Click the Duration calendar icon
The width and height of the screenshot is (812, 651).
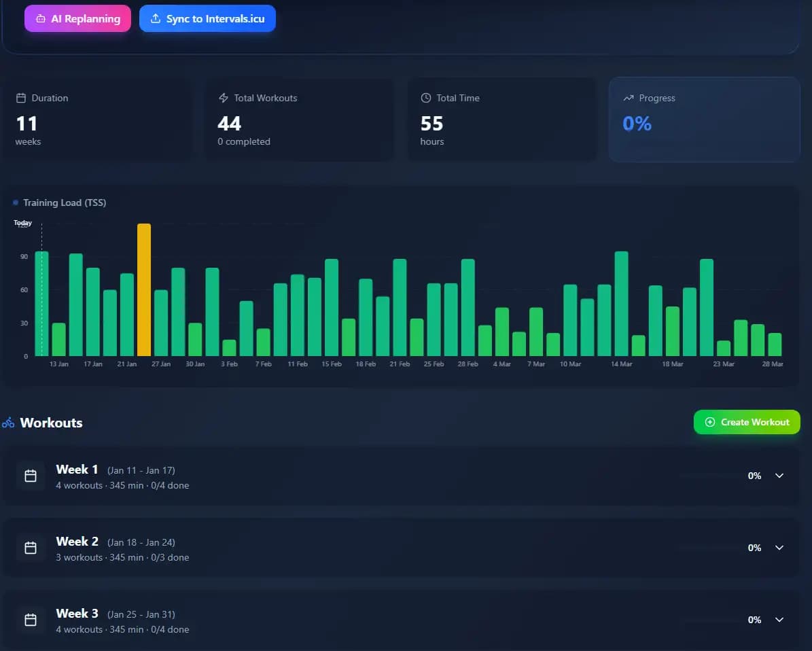[x=20, y=98]
